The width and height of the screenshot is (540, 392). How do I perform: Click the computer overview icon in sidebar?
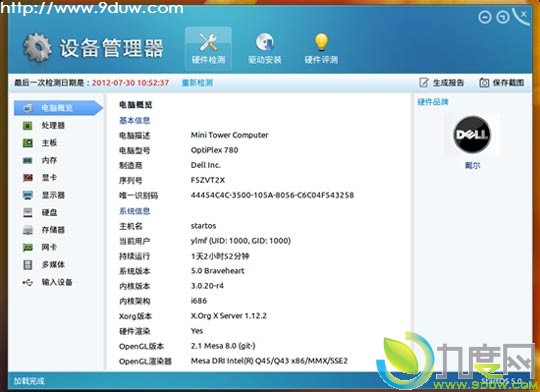[28, 108]
